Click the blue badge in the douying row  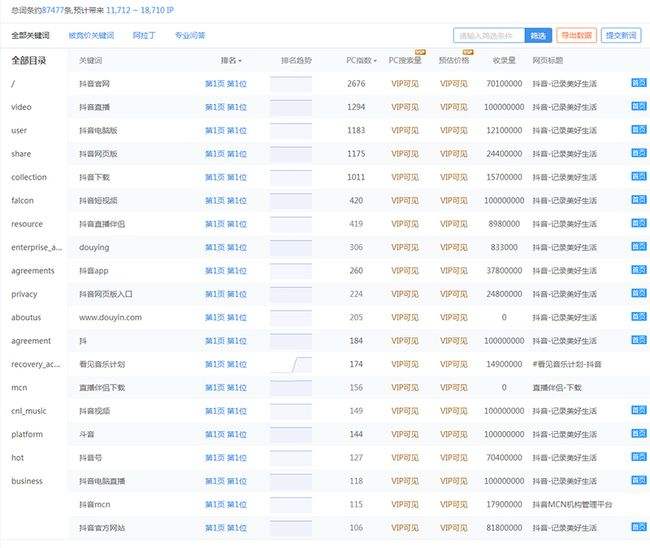639,246
